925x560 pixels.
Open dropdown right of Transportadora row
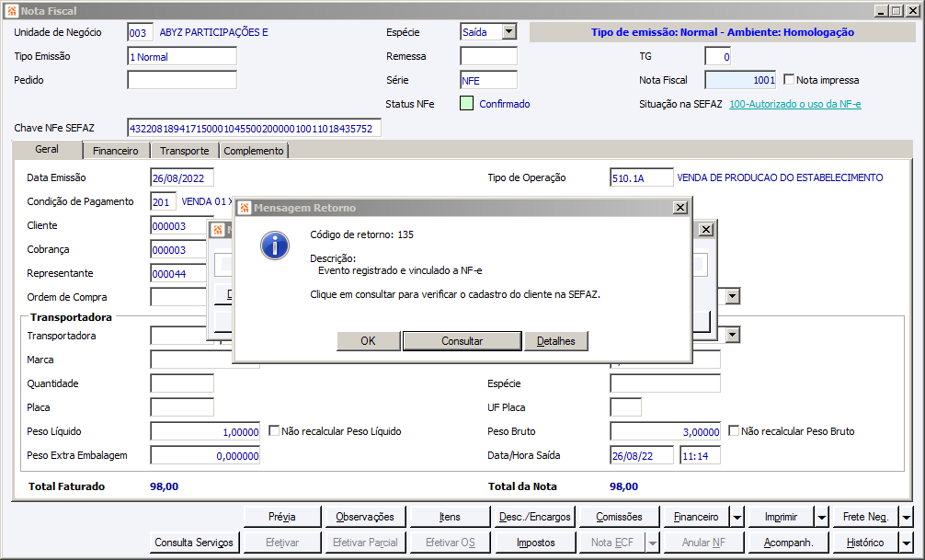point(733,336)
